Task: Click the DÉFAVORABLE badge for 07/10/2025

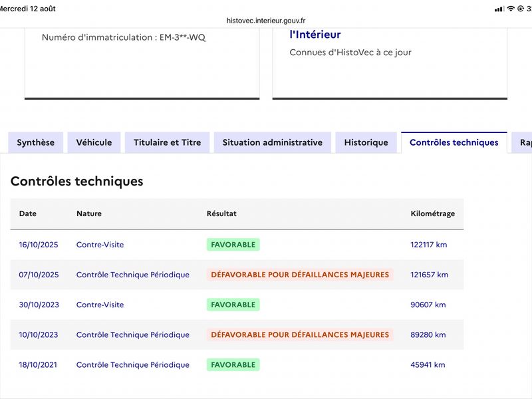Action: click(x=300, y=275)
